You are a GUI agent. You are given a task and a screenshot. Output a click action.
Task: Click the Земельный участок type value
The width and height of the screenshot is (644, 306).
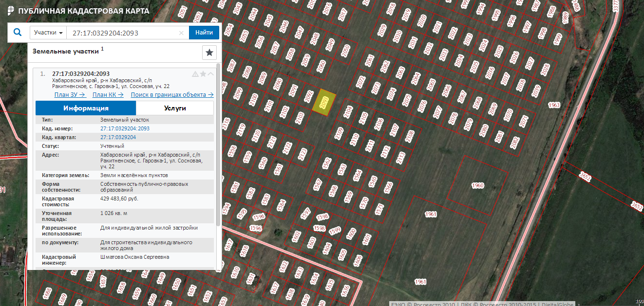(x=125, y=119)
